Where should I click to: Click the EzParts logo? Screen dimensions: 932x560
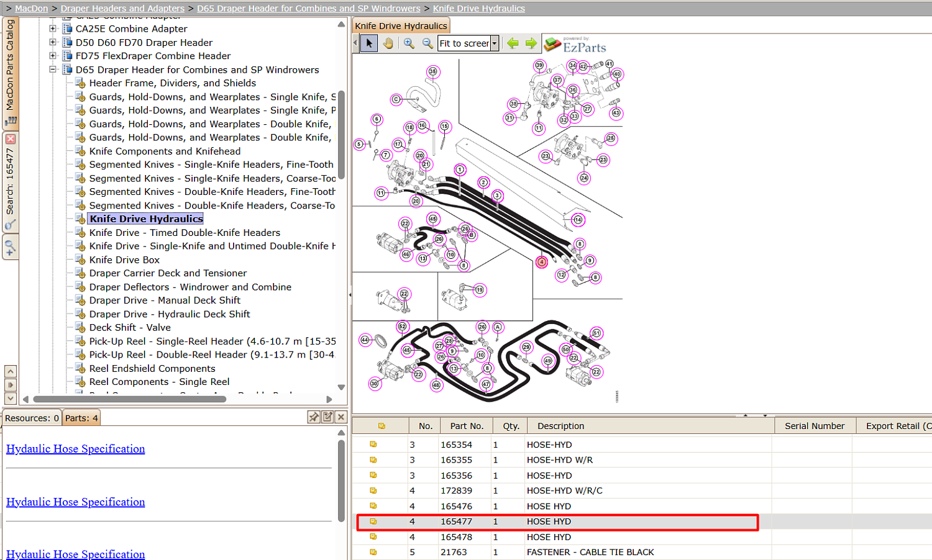tap(575, 45)
